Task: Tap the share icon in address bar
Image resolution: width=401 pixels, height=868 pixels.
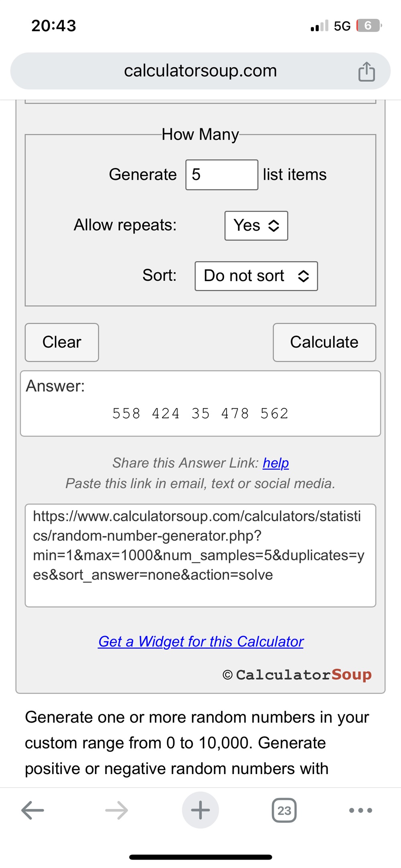Action: (x=366, y=72)
